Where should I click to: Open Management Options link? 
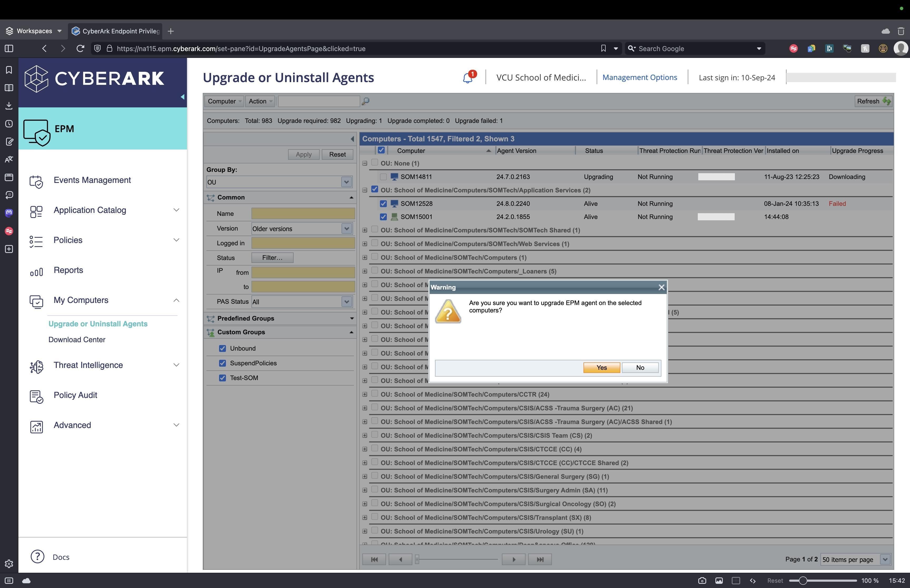(639, 77)
